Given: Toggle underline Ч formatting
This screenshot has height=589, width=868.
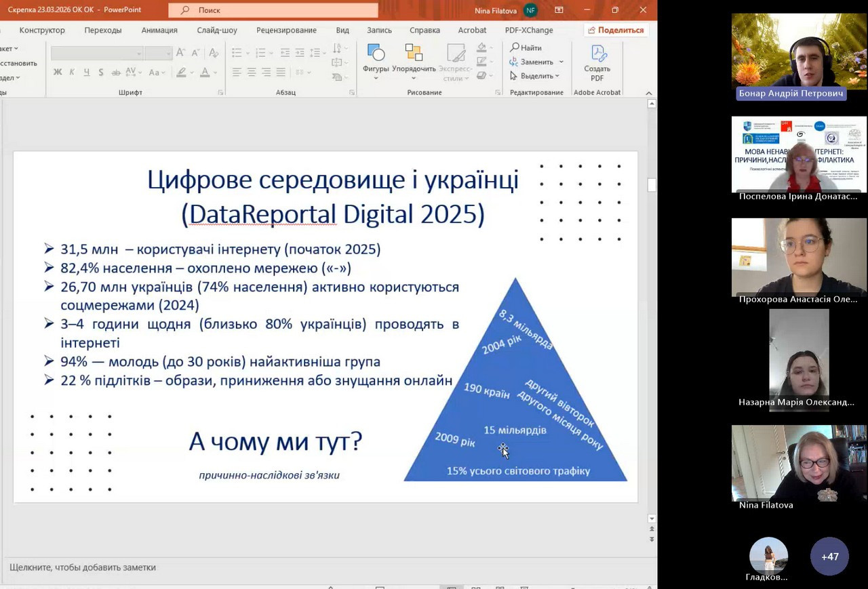Looking at the screenshot, I should point(87,72).
